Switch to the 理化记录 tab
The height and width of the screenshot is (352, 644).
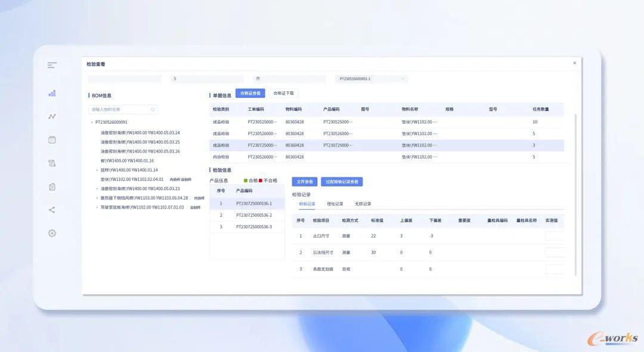tap(335, 204)
